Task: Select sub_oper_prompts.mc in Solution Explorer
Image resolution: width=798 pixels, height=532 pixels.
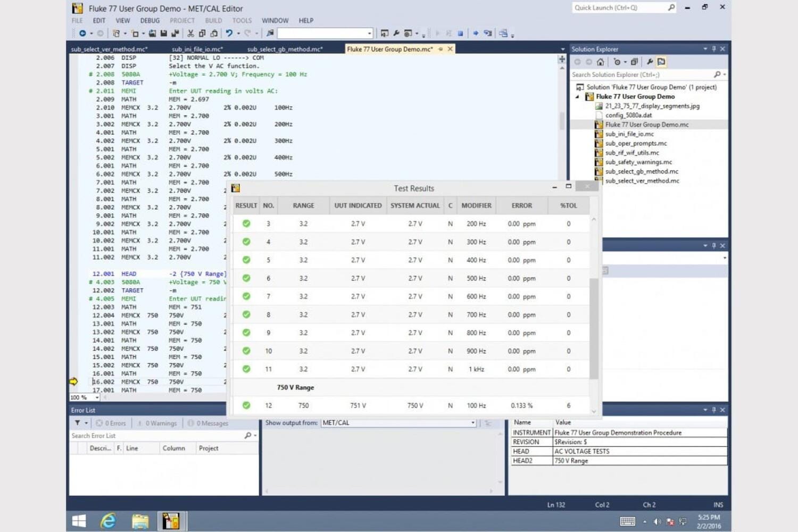Action: coord(636,144)
